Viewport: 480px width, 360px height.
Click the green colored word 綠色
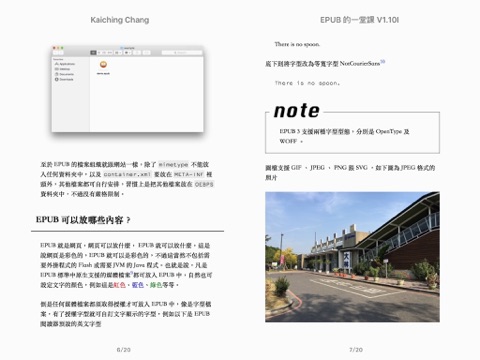click(x=156, y=285)
